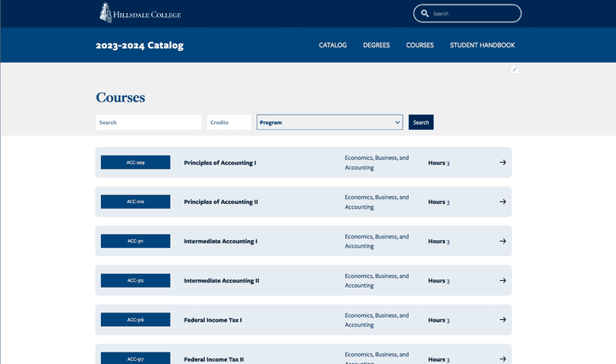The image size is (616, 364).
Task: Click the pencil edit icon below navigation
Action: [514, 69]
